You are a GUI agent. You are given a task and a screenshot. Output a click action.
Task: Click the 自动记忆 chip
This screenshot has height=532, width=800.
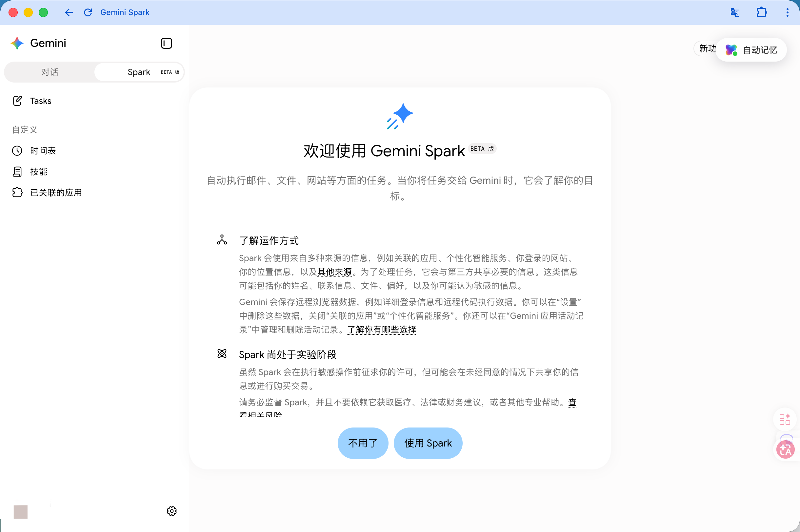(x=751, y=50)
